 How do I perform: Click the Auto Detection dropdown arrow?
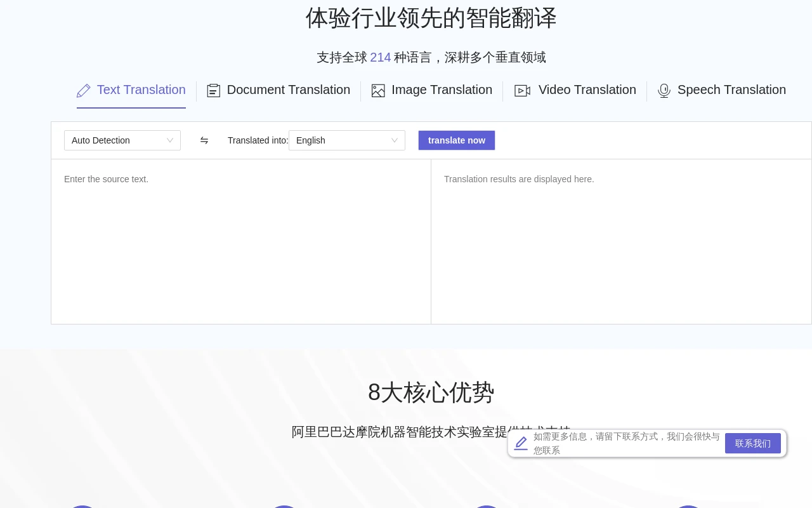[x=170, y=140]
